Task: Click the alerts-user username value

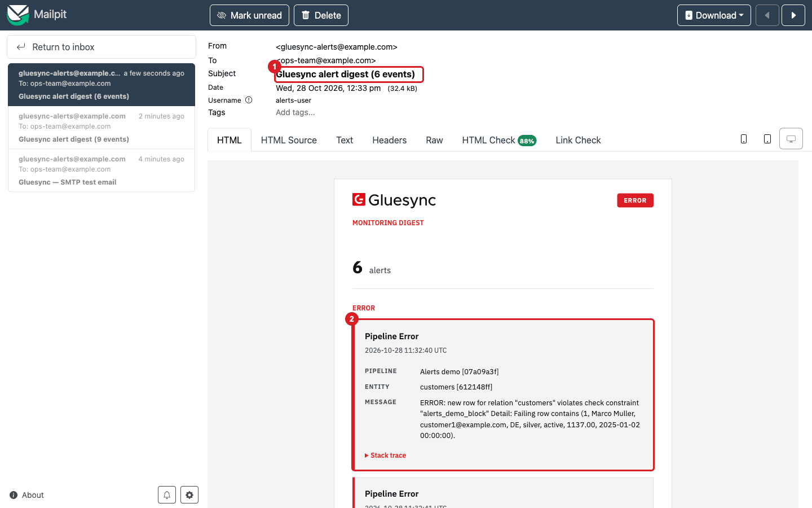Action: click(293, 100)
